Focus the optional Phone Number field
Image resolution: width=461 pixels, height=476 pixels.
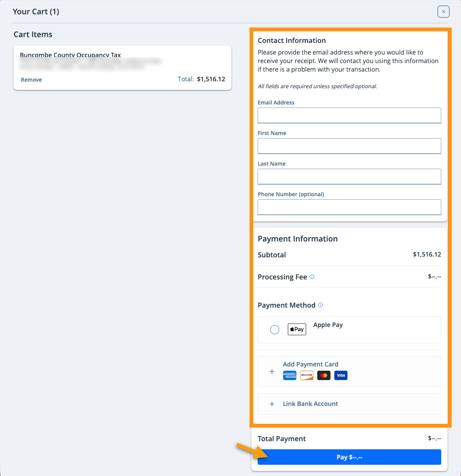[349, 207]
